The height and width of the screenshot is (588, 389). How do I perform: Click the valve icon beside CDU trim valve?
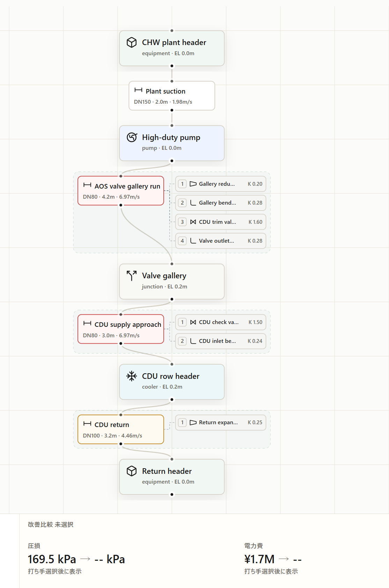coord(193,222)
